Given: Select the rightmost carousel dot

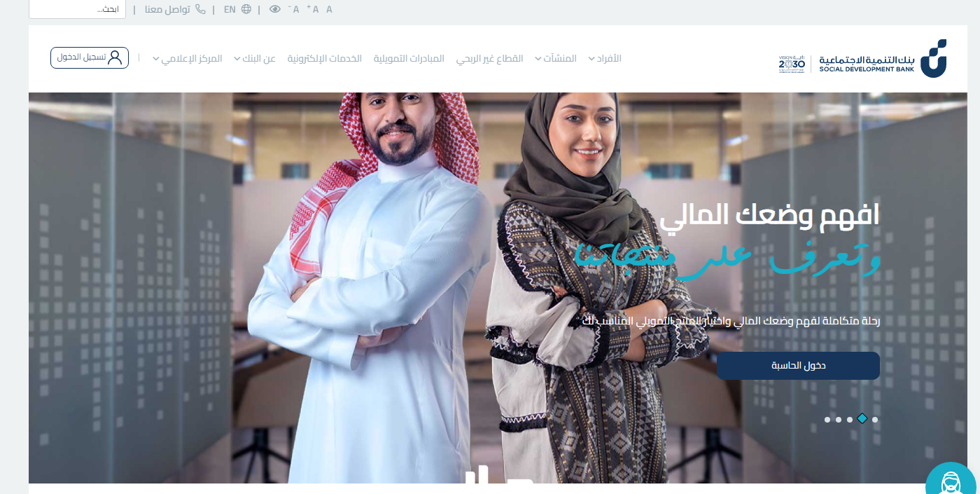Looking at the screenshot, I should tap(875, 420).
